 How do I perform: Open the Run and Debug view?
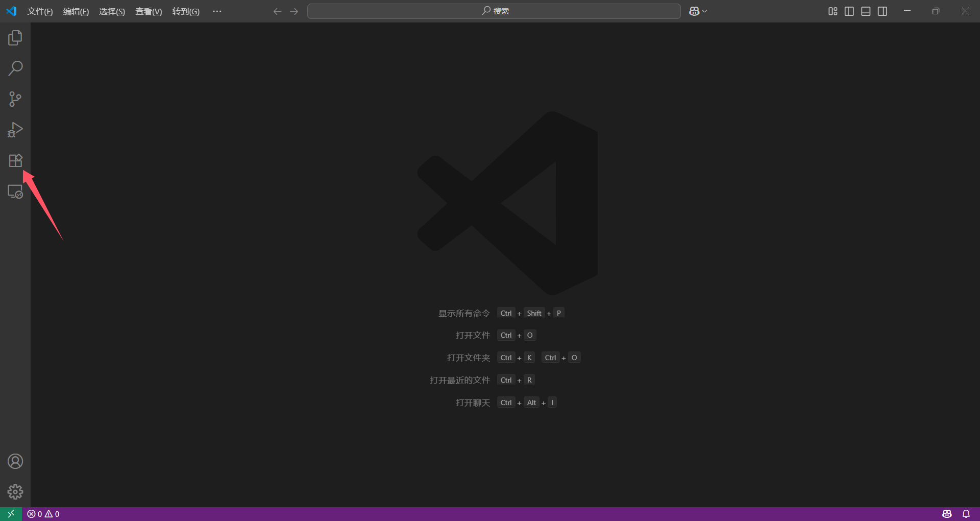pyautogui.click(x=15, y=130)
